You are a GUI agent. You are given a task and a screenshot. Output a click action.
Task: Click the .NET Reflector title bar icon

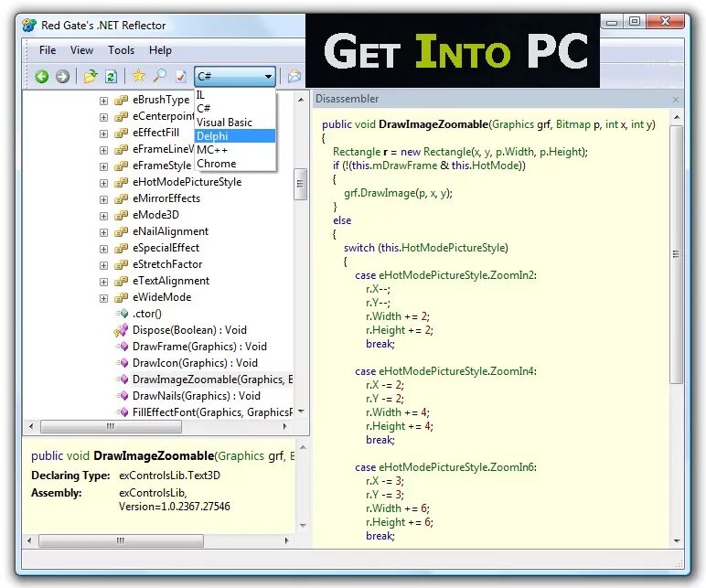point(29,26)
